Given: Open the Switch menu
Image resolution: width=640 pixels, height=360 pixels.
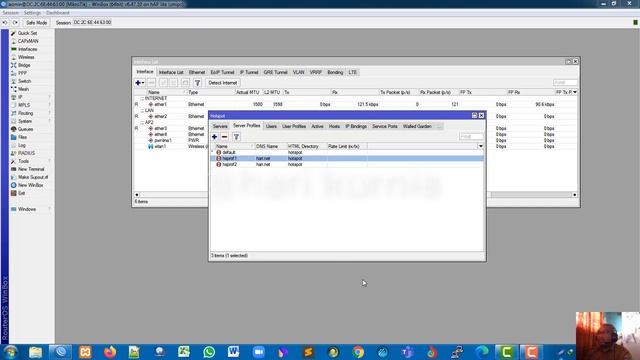Looking at the screenshot, I should point(24,81).
